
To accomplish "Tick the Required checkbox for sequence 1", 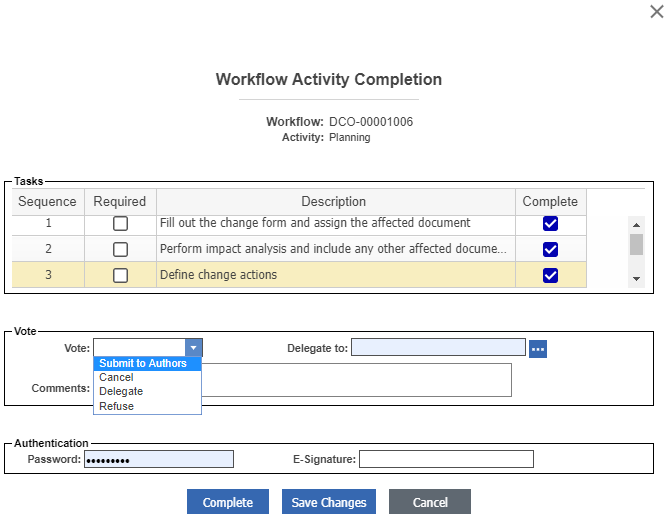I will tap(120, 223).
